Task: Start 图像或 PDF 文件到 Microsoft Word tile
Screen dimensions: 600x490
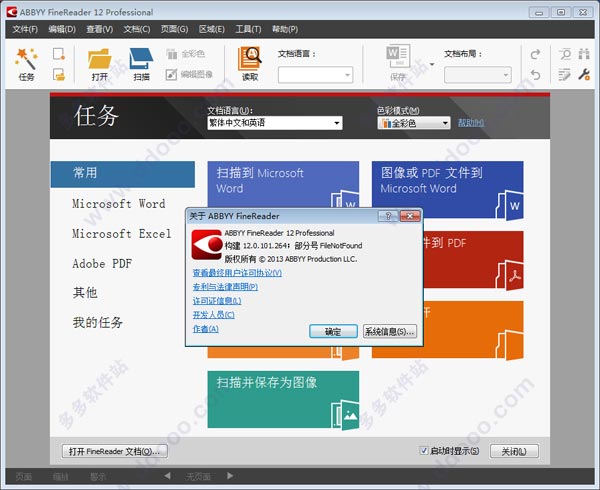Action: (x=447, y=190)
